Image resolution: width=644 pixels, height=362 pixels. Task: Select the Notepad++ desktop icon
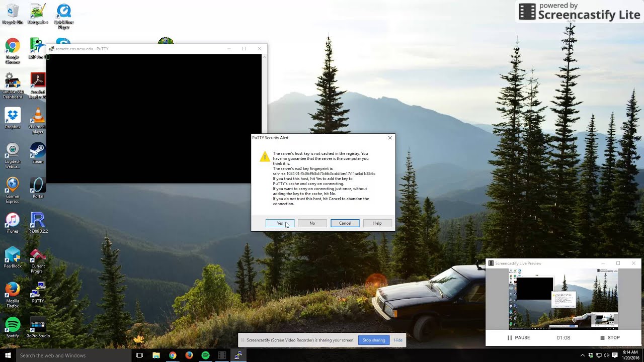coord(38,14)
